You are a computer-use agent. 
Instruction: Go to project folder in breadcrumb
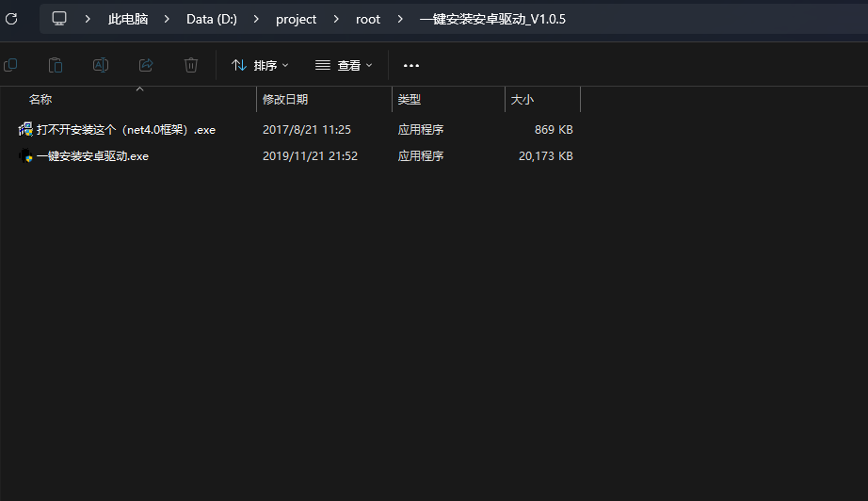point(297,20)
